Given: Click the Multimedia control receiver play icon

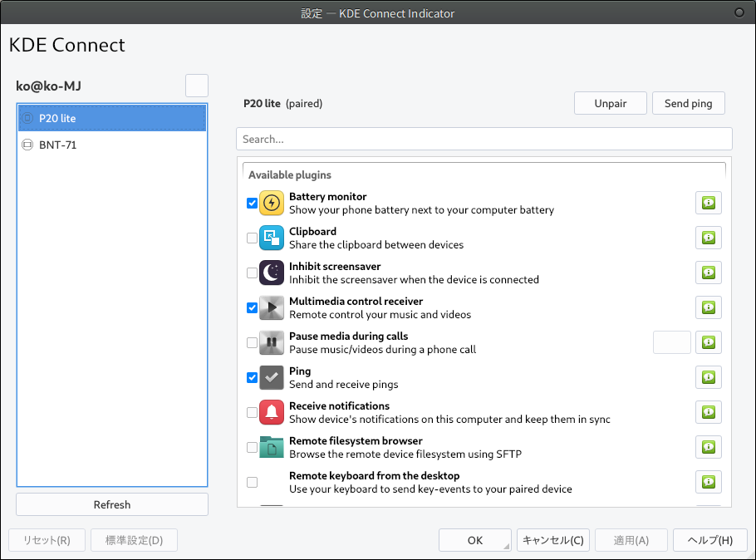Looking at the screenshot, I should tap(272, 307).
